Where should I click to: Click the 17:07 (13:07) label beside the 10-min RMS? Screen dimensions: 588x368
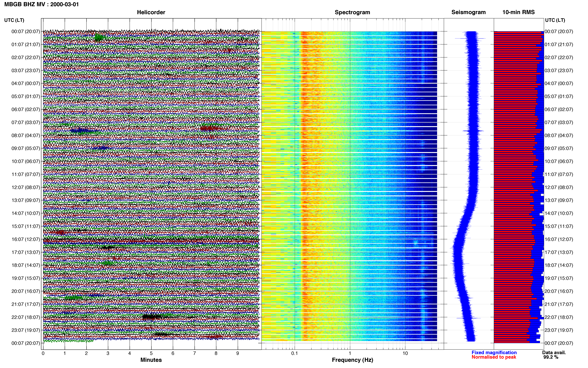[x=559, y=252]
